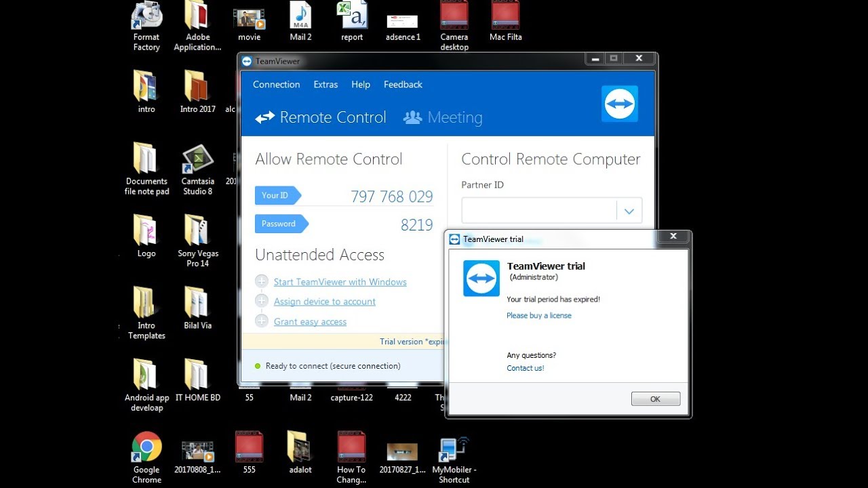Viewport: 868px width, 488px height.
Task: Click TeamViewer logo in blue header
Action: click(x=620, y=104)
